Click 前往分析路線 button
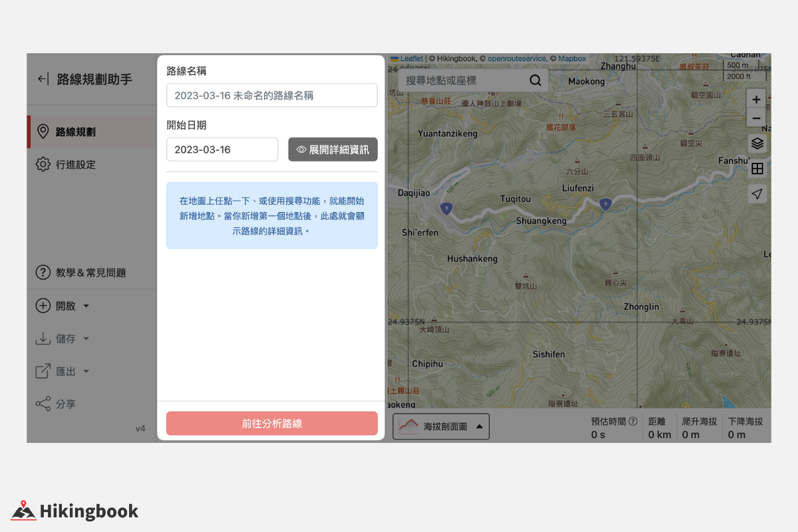798x532 pixels. (272, 424)
